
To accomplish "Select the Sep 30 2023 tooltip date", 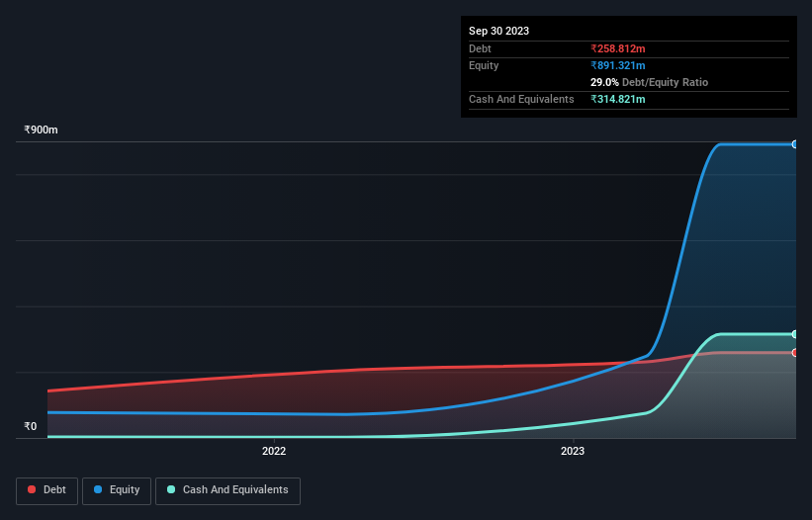I will click(x=498, y=31).
